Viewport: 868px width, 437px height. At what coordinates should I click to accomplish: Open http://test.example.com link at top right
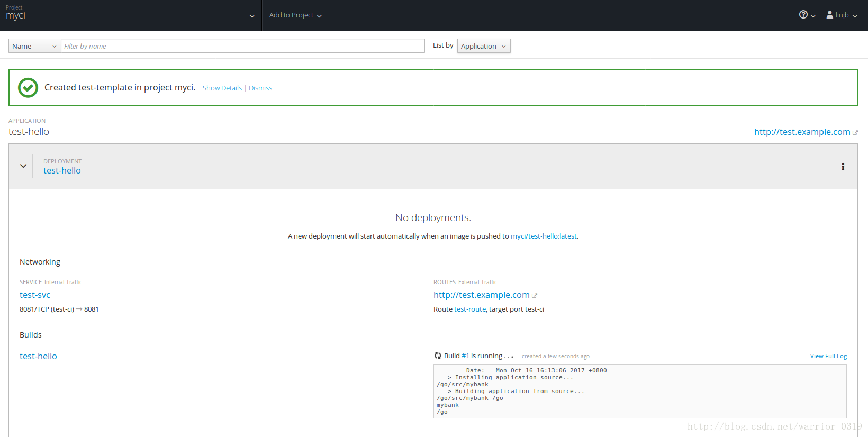[x=802, y=132]
